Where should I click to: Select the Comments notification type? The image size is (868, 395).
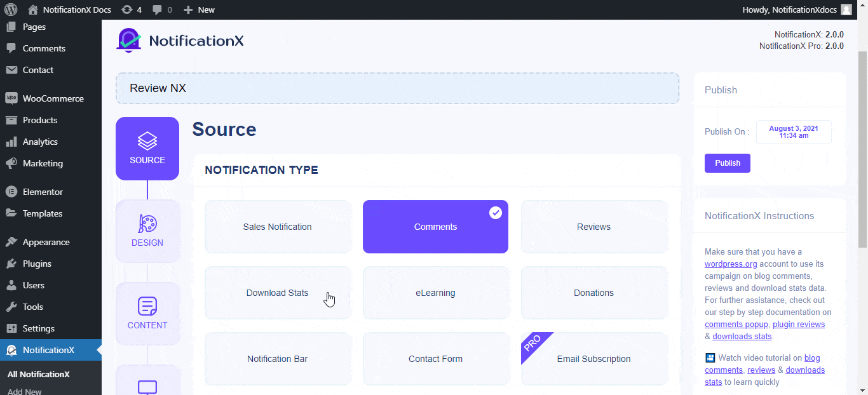[435, 227]
